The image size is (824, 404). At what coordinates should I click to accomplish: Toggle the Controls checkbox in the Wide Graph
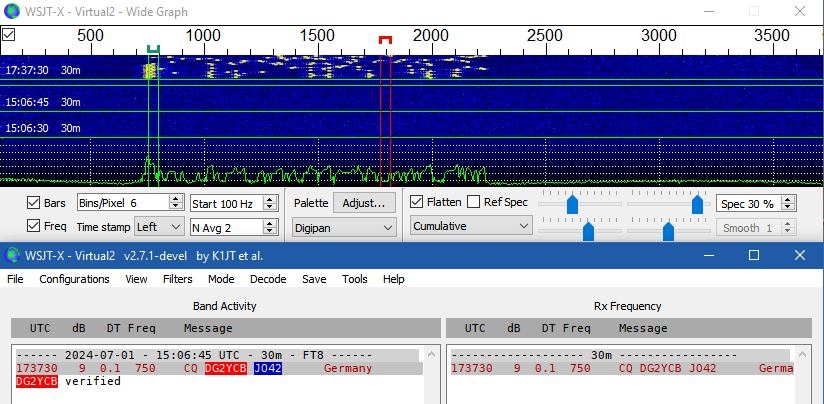point(8,35)
